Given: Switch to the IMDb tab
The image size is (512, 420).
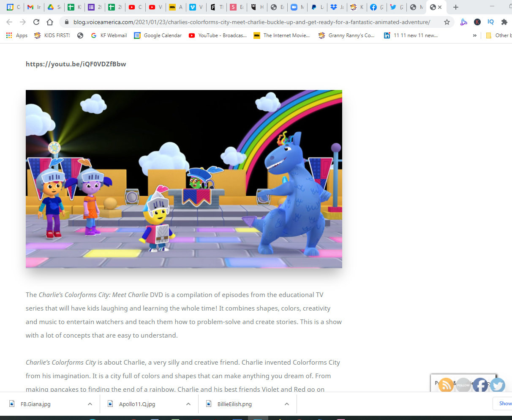Looking at the screenshot, I should point(176,7).
